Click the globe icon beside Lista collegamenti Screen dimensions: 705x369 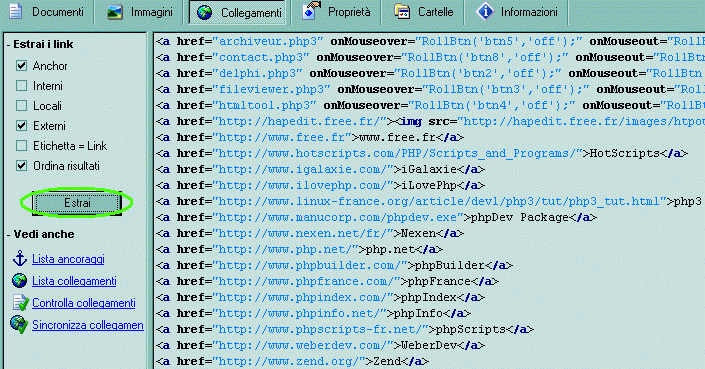tap(19, 281)
